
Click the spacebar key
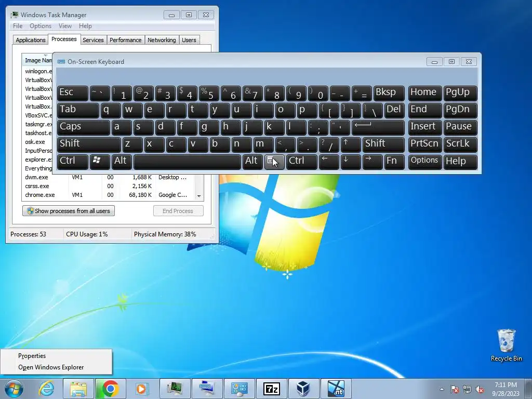[187, 162]
